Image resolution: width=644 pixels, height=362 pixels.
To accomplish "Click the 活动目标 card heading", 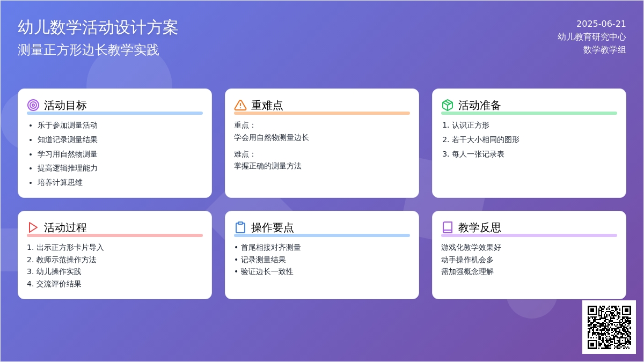I will coord(65,105).
